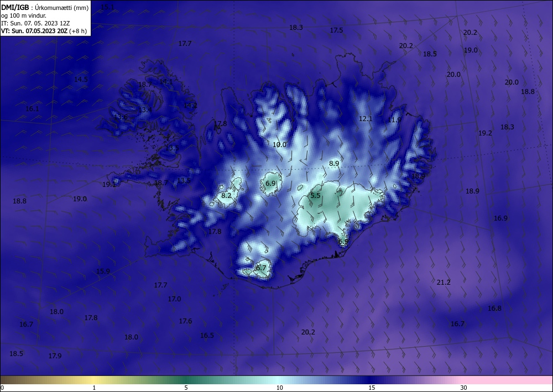553x392 pixels.
Task: Click the 'IT: Sun. 07. 05. 2023 12Z' line
Action: pyautogui.click(x=35, y=23)
